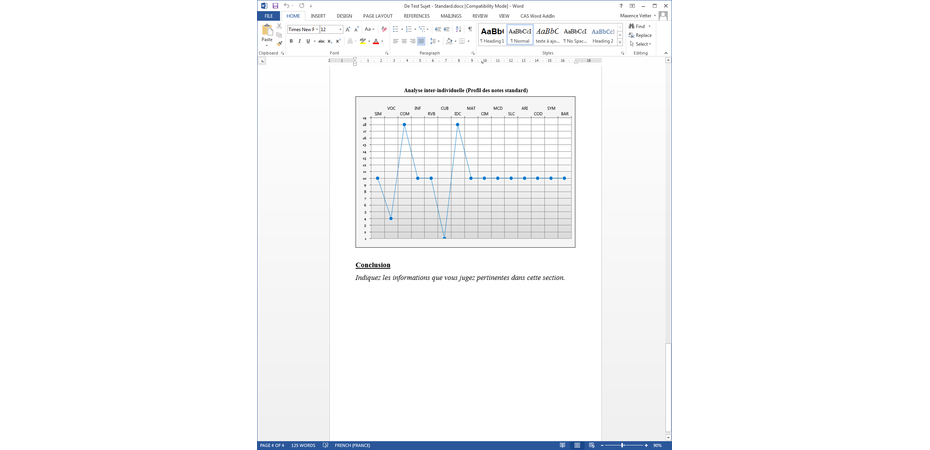Click the Bullets list icon
The height and width of the screenshot is (450, 930).
(x=396, y=29)
